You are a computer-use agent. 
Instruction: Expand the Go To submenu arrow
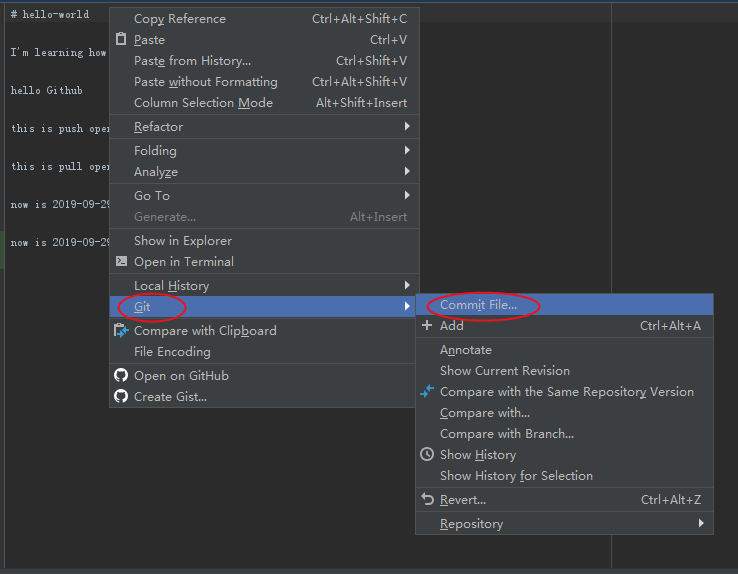coord(407,195)
